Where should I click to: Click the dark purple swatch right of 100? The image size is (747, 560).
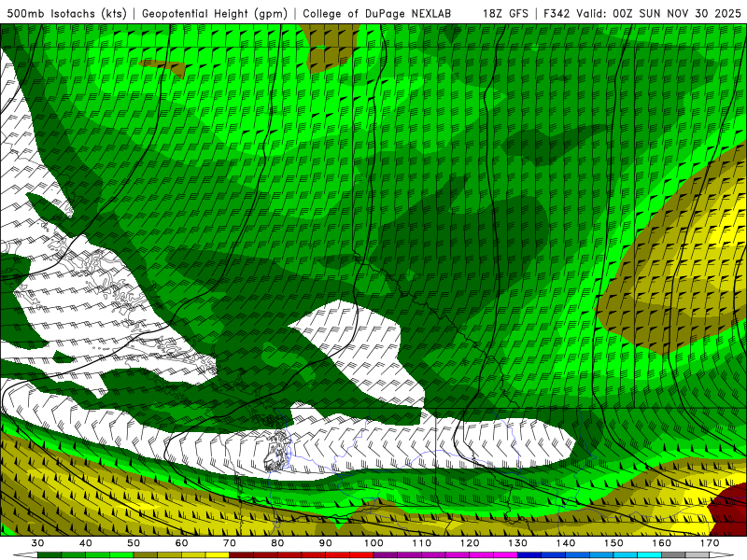point(386,555)
